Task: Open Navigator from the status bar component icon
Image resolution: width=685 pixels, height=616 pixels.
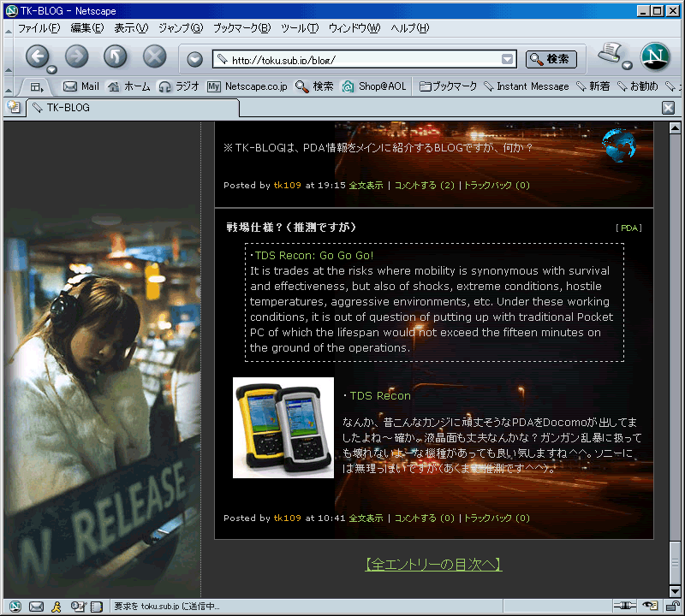Action: click(15, 607)
